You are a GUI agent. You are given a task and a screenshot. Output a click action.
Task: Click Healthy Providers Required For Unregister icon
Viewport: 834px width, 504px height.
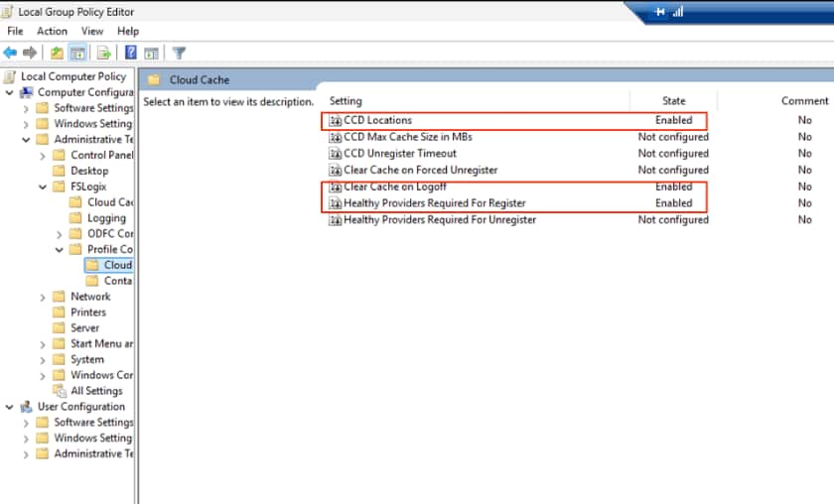[x=336, y=219]
